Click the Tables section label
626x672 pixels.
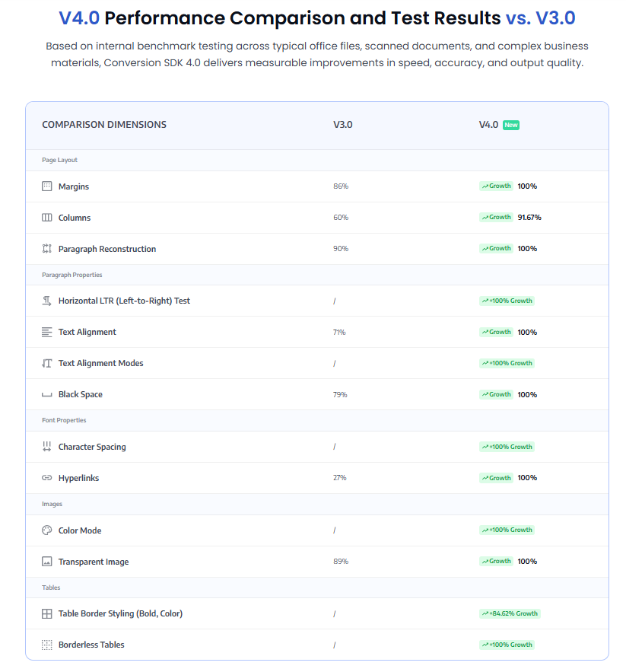(x=51, y=588)
